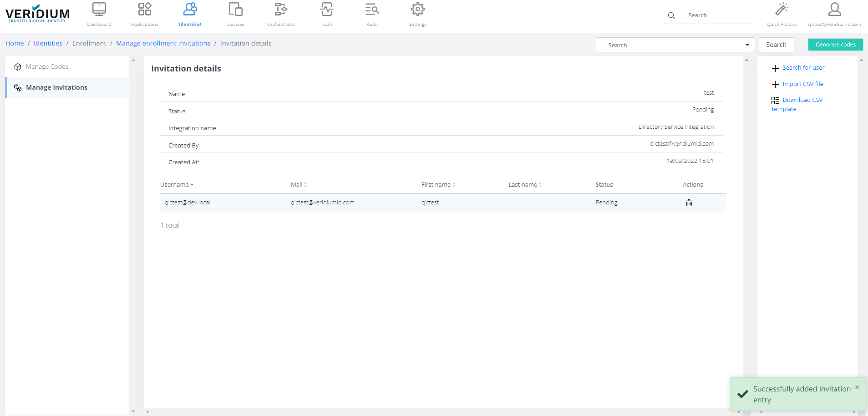The width and height of the screenshot is (868, 416).
Task: Delete the q'ctest@dev.local invitation entry
Action: click(689, 203)
